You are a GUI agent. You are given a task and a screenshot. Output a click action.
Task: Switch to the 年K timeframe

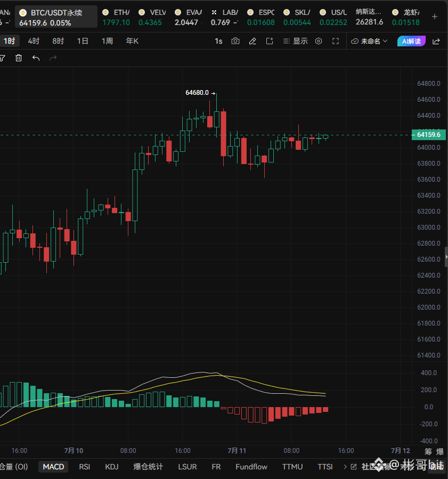(132, 41)
